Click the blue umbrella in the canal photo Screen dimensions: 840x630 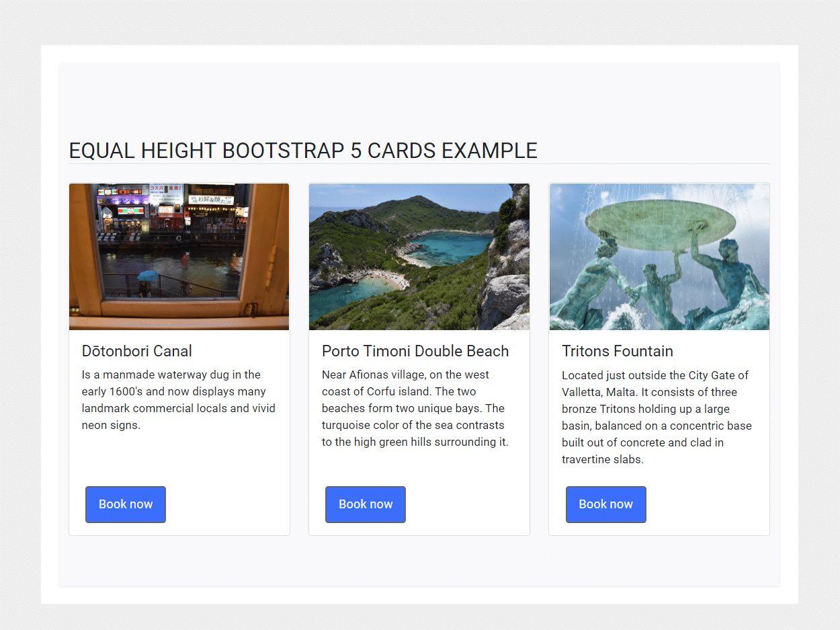tap(148, 276)
